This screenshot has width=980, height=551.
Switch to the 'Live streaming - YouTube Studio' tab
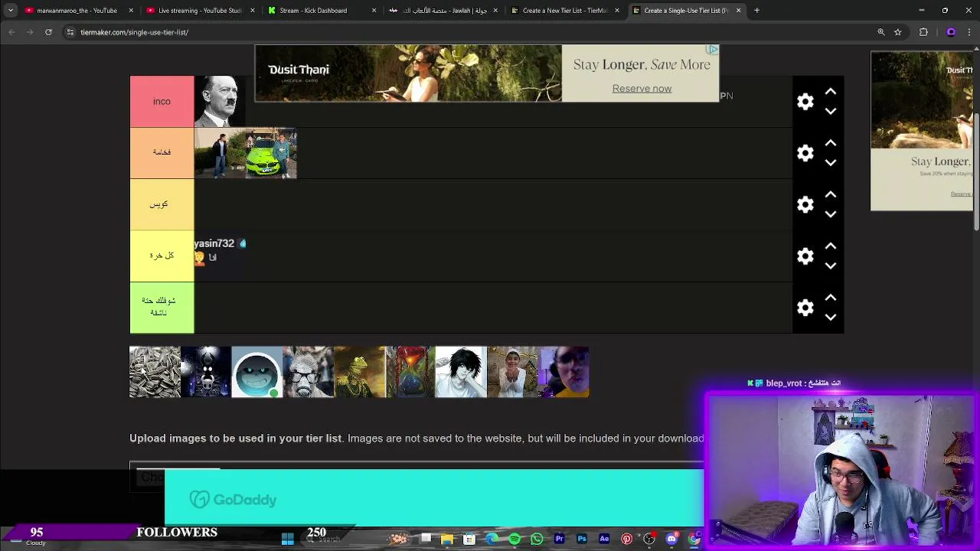(x=198, y=11)
